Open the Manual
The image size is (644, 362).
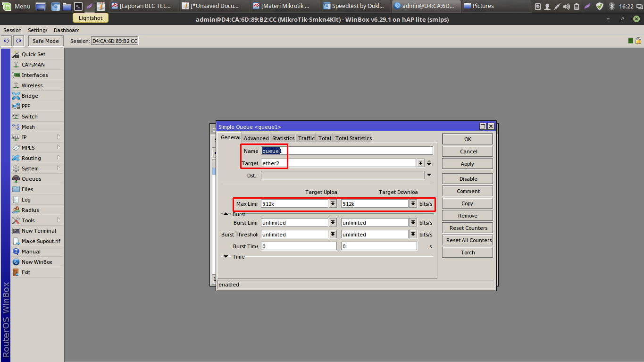37,252
